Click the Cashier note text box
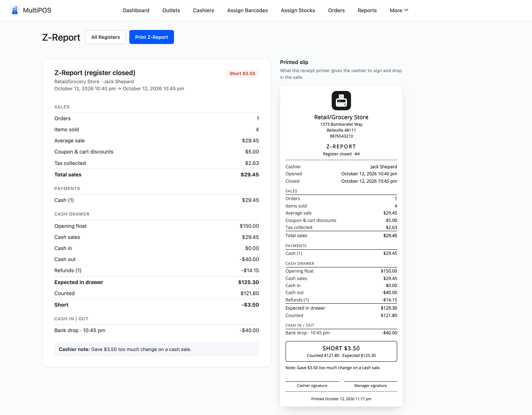Screen dimensions: 532x415 tap(156, 349)
